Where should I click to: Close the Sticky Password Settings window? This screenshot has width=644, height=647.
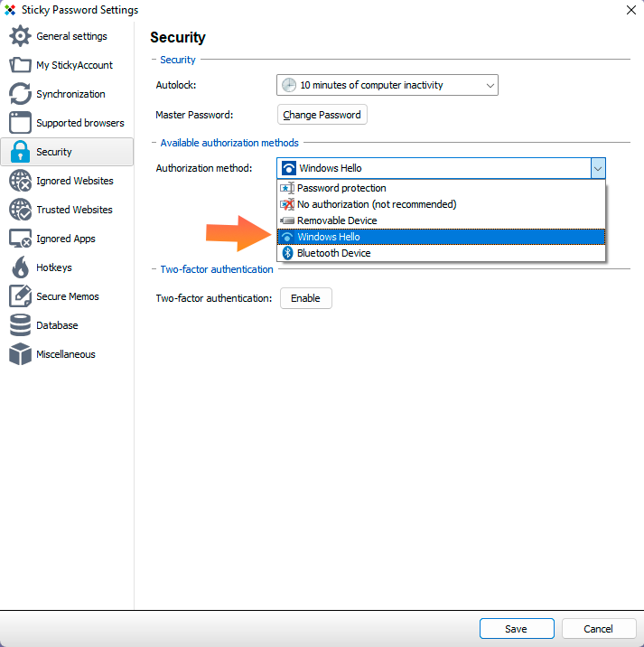630,10
